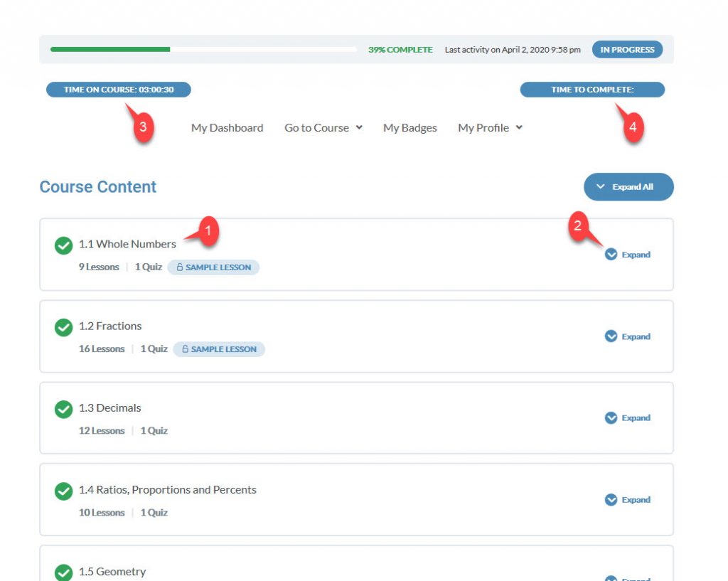
Task: Click the 10 Lessons count under Ratios
Action: 102,512
